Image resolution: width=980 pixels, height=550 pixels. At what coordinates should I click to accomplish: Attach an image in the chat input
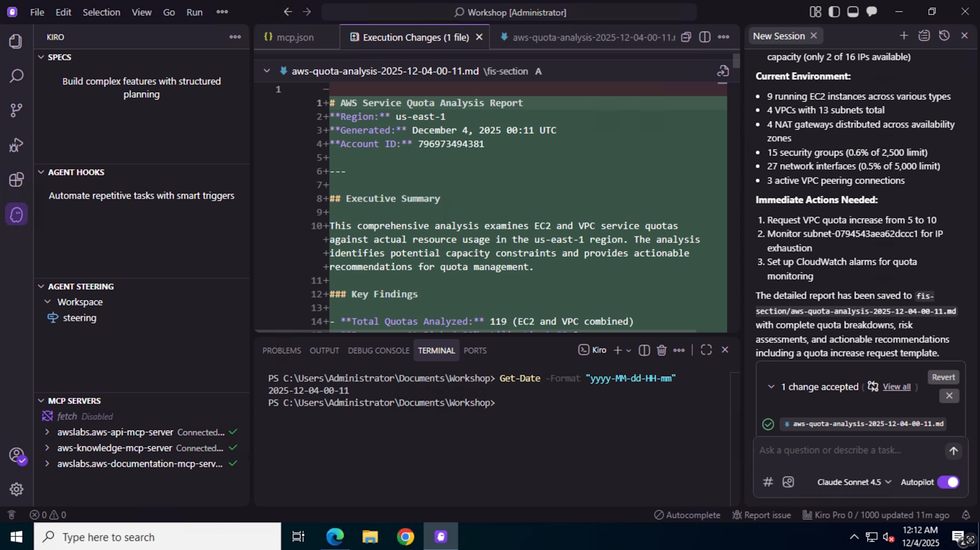[788, 482]
